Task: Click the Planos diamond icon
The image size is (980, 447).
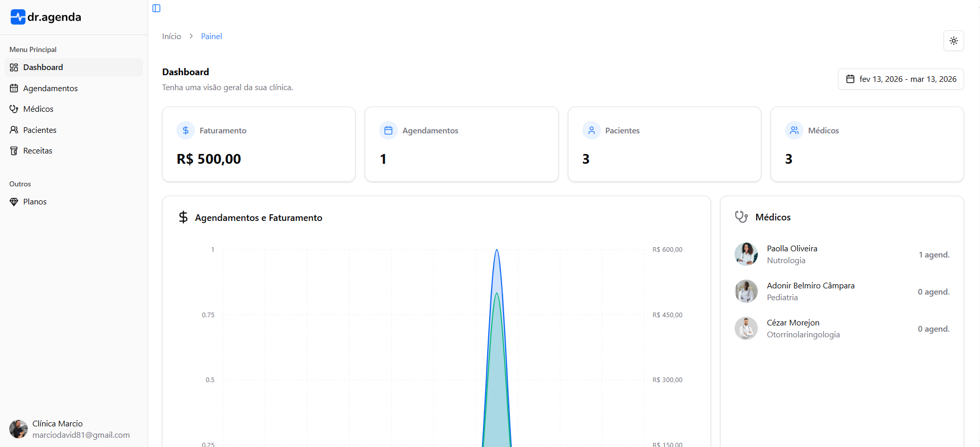Action: tap(14, 202)
